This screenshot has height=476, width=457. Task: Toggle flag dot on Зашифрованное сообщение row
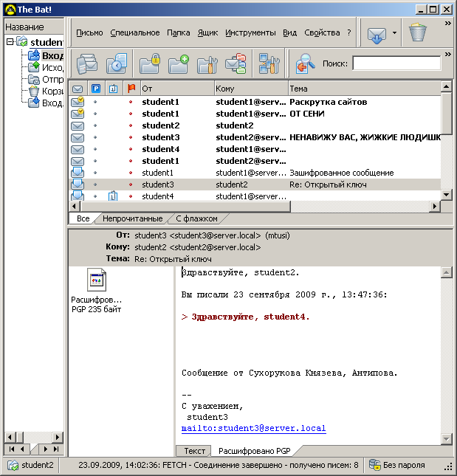tap(131, 173)
